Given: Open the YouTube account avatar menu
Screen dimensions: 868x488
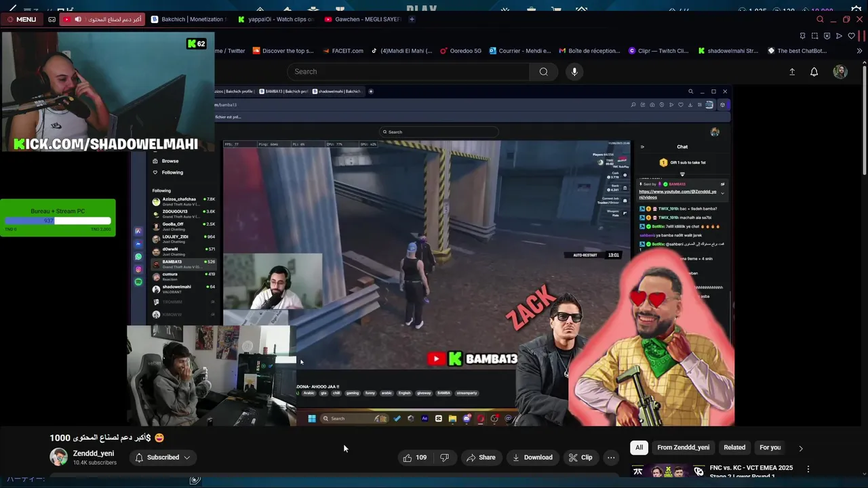Looking at the screenshot, I should click(840, 72).
